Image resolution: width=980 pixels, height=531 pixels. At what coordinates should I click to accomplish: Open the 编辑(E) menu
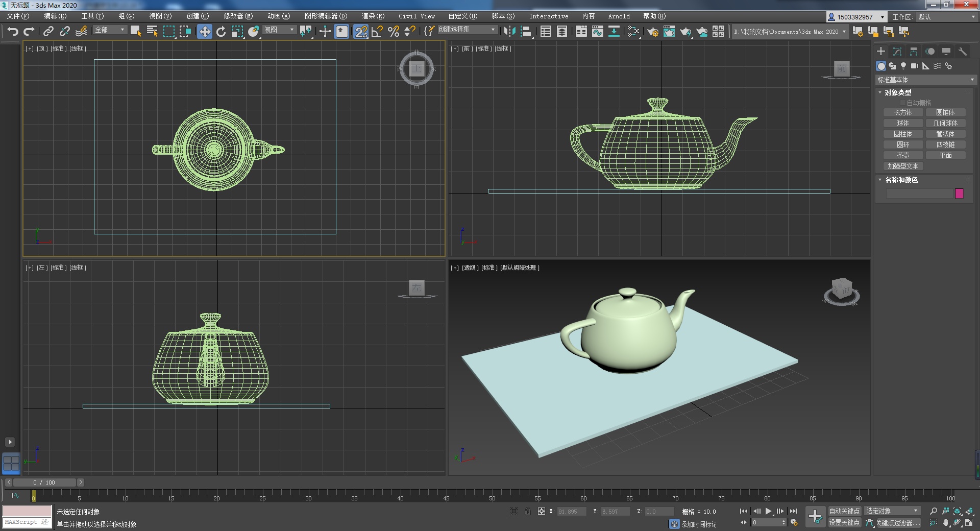pos(55,16)
